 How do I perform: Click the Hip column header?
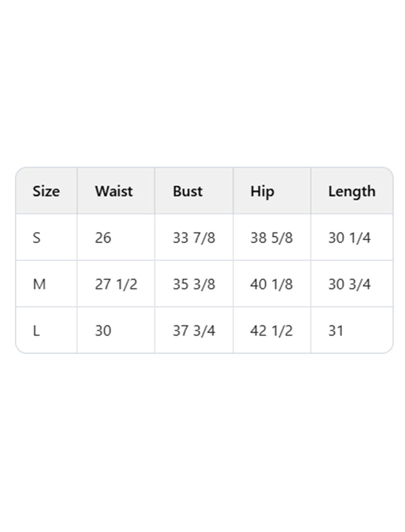262,192
